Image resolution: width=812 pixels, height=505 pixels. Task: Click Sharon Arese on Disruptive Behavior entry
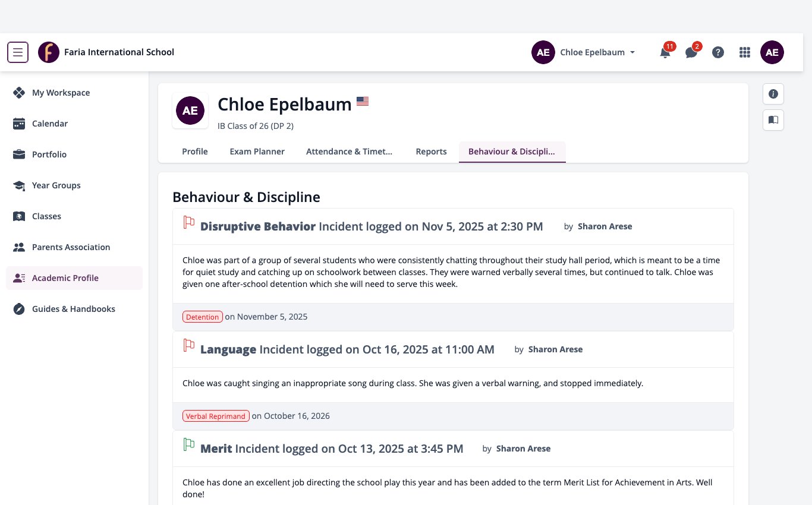click(x=605, y=226)
